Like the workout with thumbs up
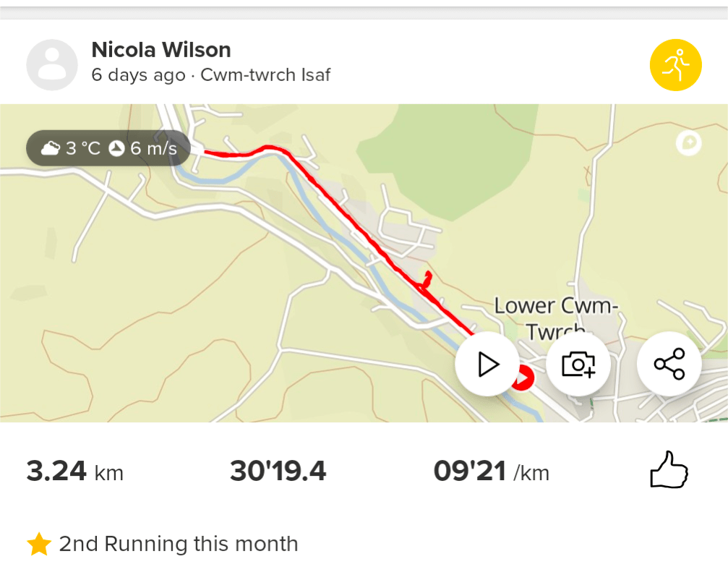The image size is (728, 567). 669,471
